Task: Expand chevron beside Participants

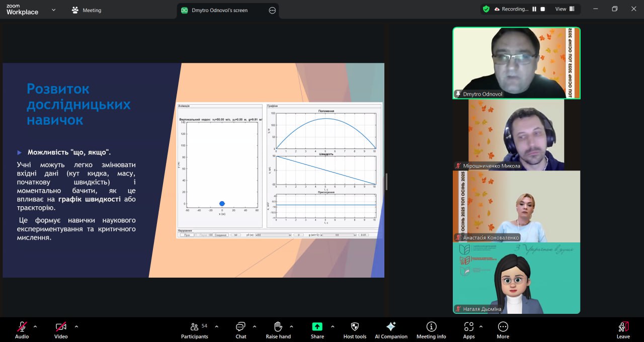Action: pyautogui.click(x=216, y=326)
